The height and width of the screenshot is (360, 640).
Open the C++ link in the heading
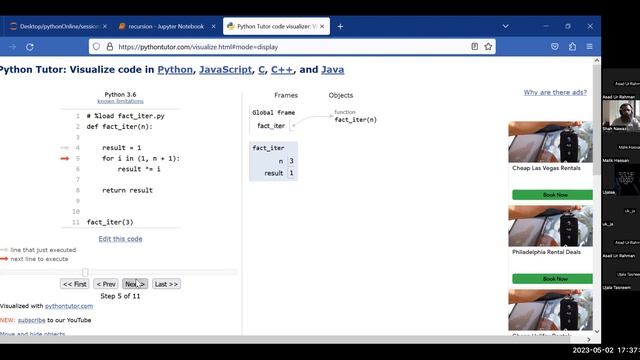(282, 70)
